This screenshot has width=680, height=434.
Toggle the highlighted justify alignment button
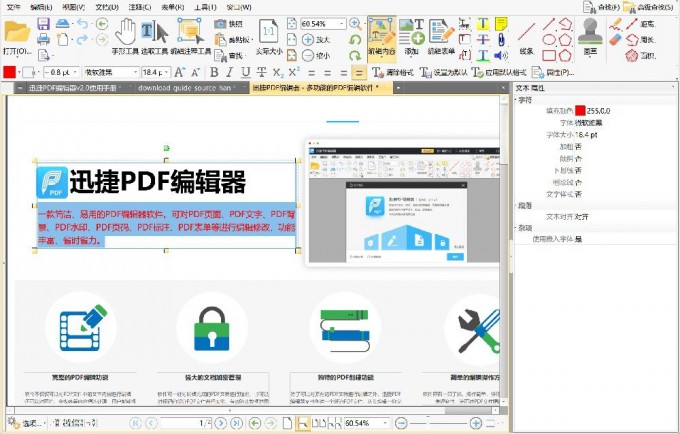coord(359,72)
